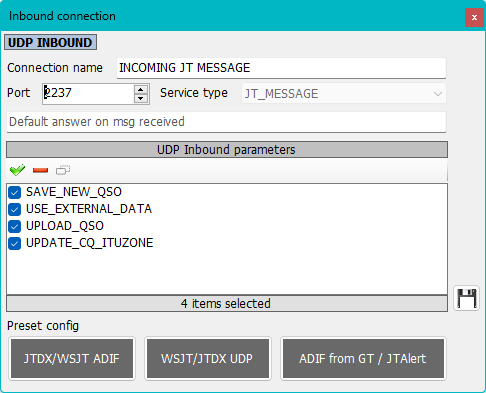The width and height of the screenshot is (486, 393).
Task: Toggle UPDATE_CQ_ITUZONE checkbox
Action: click(x=15, y=243)
